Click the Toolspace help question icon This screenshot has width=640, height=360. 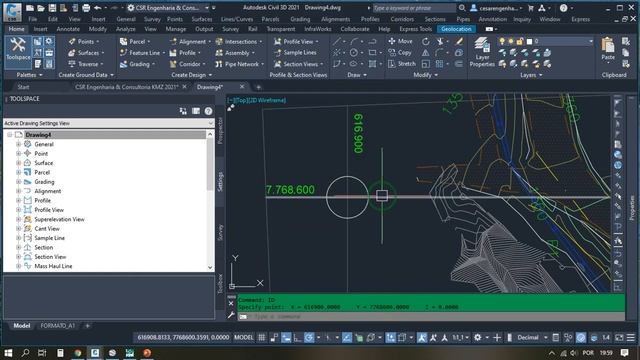click(208, 111)
